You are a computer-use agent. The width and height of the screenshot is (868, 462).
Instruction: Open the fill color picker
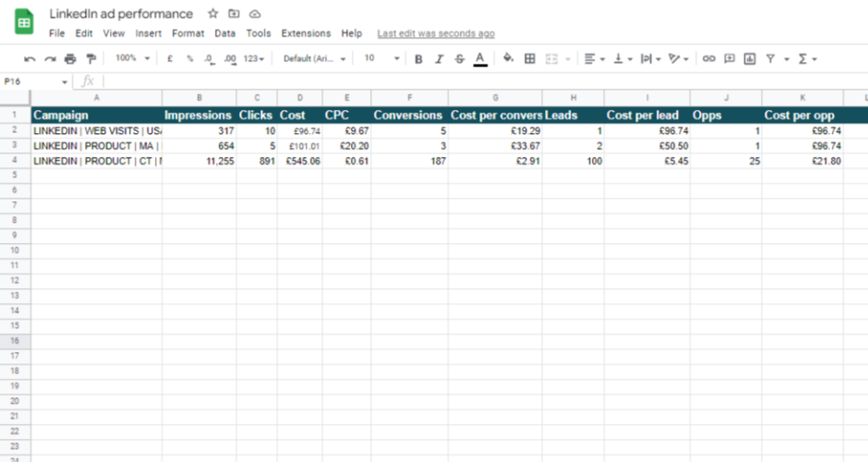tap(508, 58)
